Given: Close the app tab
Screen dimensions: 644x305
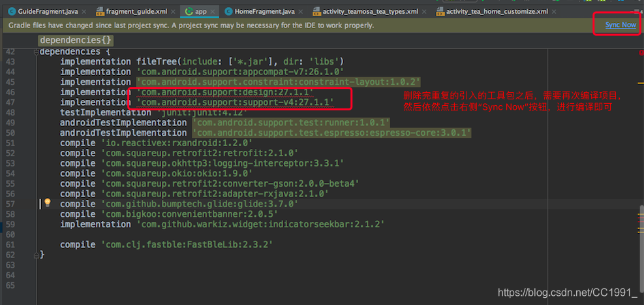Looking at the screenshot, I should (213, 12).
